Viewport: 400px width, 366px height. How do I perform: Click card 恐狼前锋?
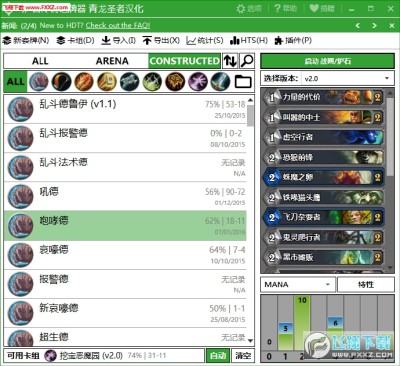pos(323,157)
